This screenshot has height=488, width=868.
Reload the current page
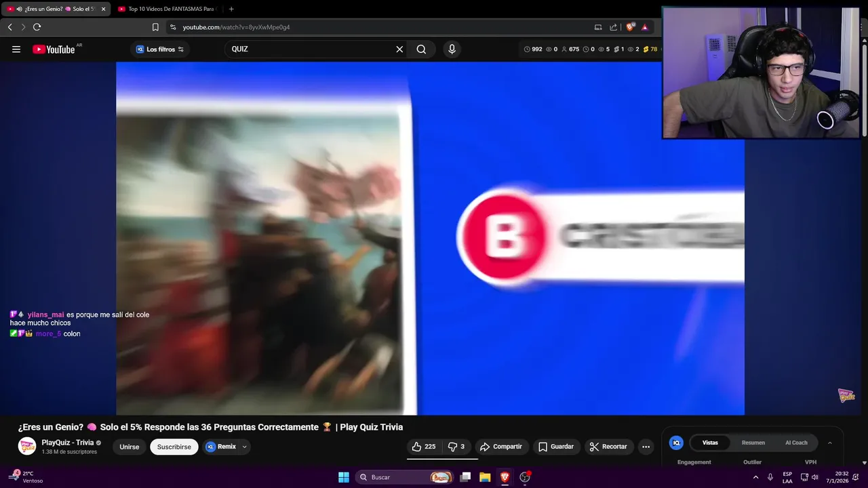point(37,27)
